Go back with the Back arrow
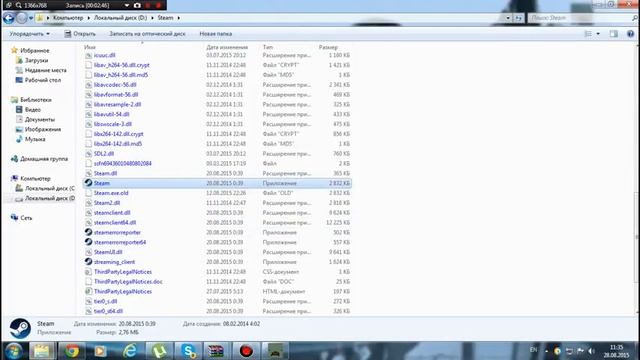The width and height of the screenshot is (640, 360). (8, 18)
